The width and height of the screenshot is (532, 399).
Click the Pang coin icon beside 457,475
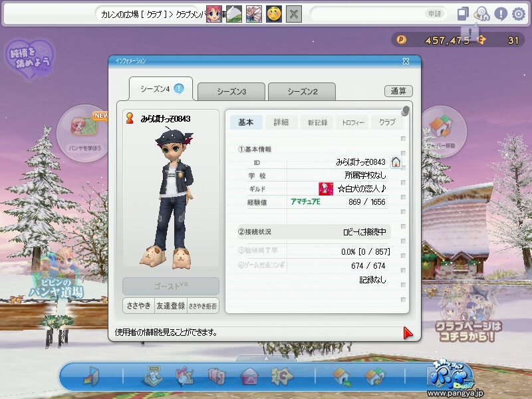(402, 40)
